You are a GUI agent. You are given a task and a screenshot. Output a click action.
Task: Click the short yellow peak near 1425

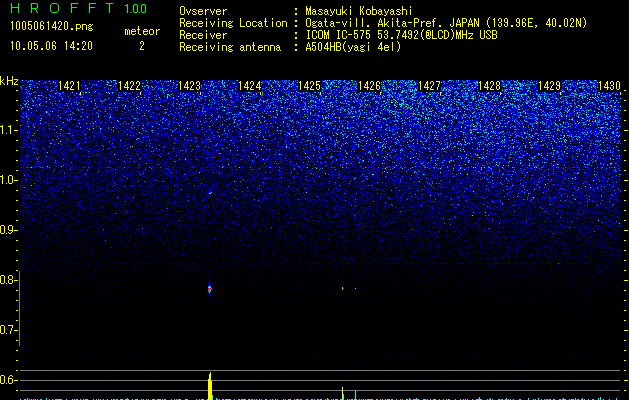click(342, 393)
